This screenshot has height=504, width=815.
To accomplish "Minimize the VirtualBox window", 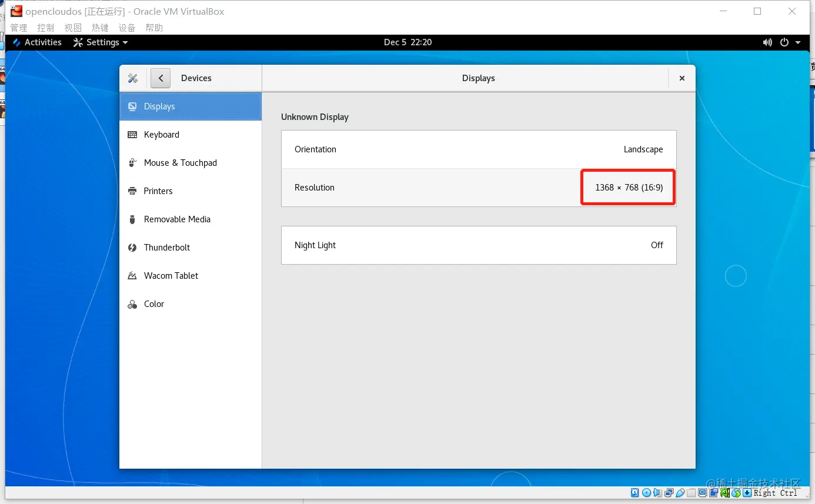I will point(723,11).
